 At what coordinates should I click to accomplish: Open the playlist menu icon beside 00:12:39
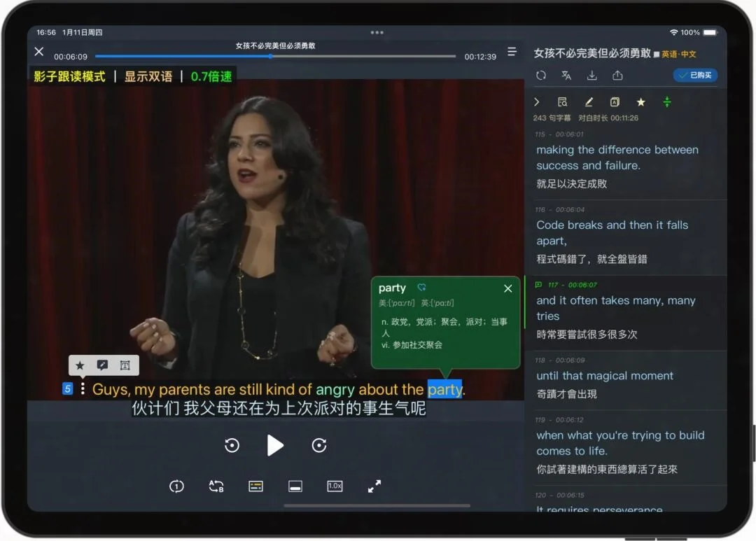(x=512, y=51)
